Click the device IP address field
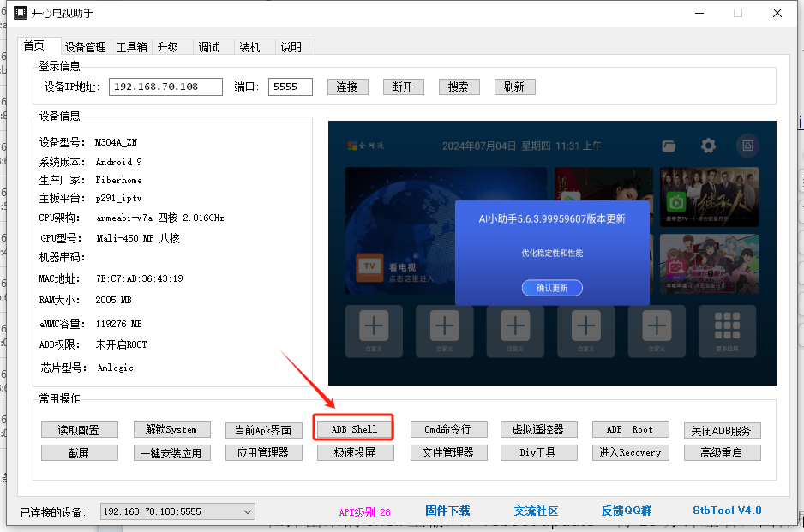Image resolution: width=804 pixels, height=532 pixels. click(x=165, y=87)
